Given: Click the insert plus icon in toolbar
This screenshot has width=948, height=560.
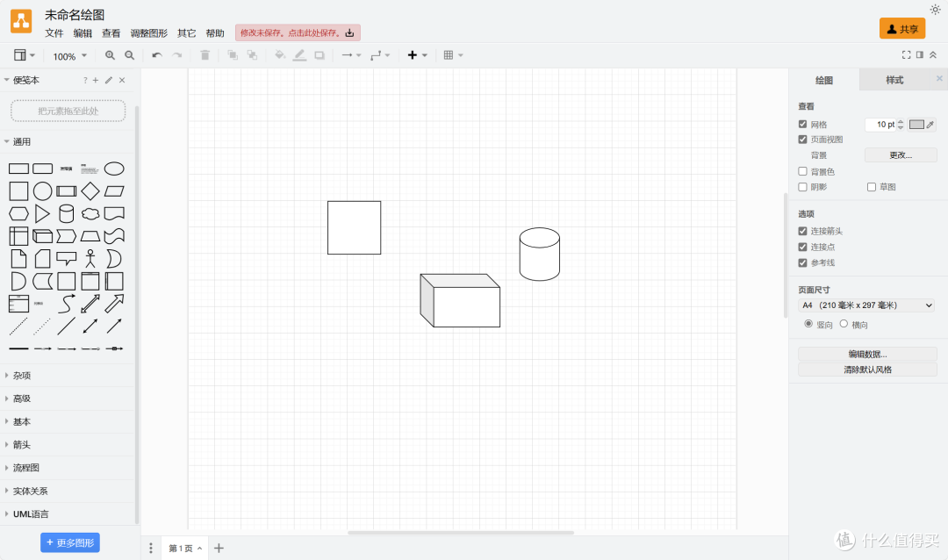Looking at the screenshot, I should pyautogui.click(x=413, y=55).
